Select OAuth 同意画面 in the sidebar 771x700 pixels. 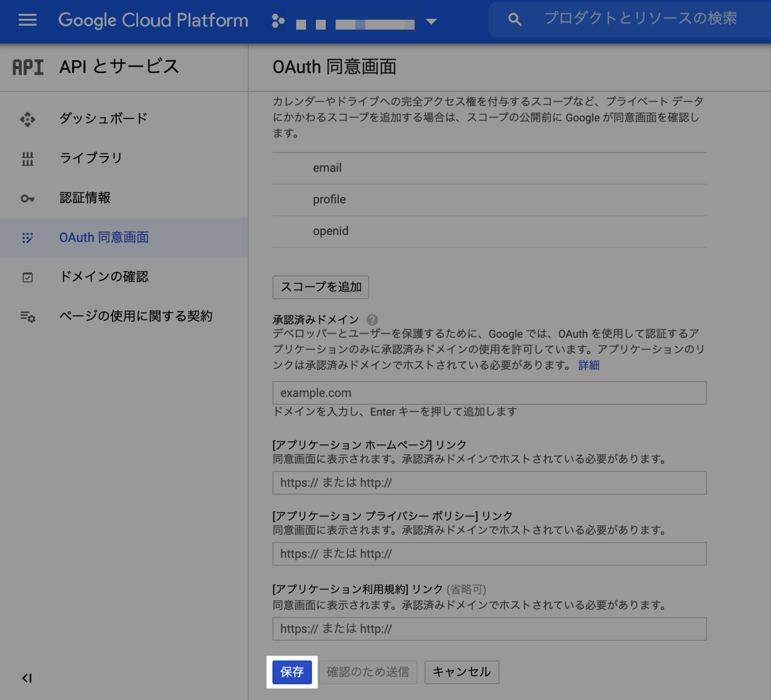(x=124, y=237)
